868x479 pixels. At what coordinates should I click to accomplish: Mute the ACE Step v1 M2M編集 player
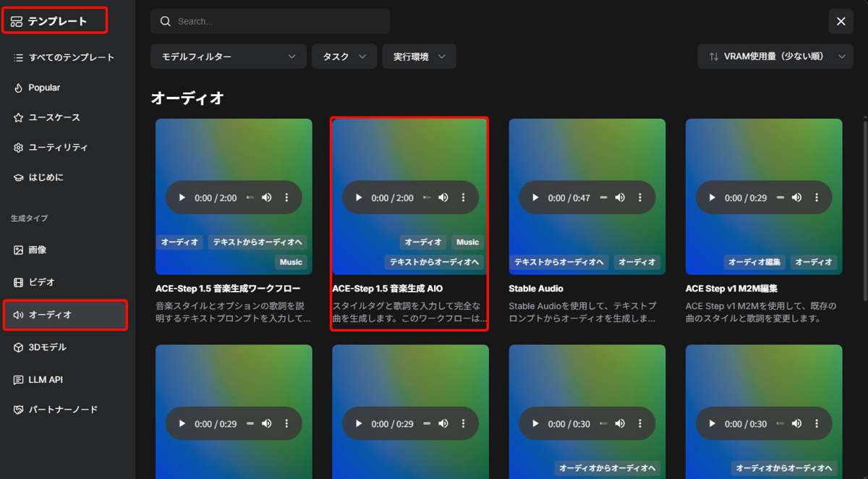click(x=796, y=198)
